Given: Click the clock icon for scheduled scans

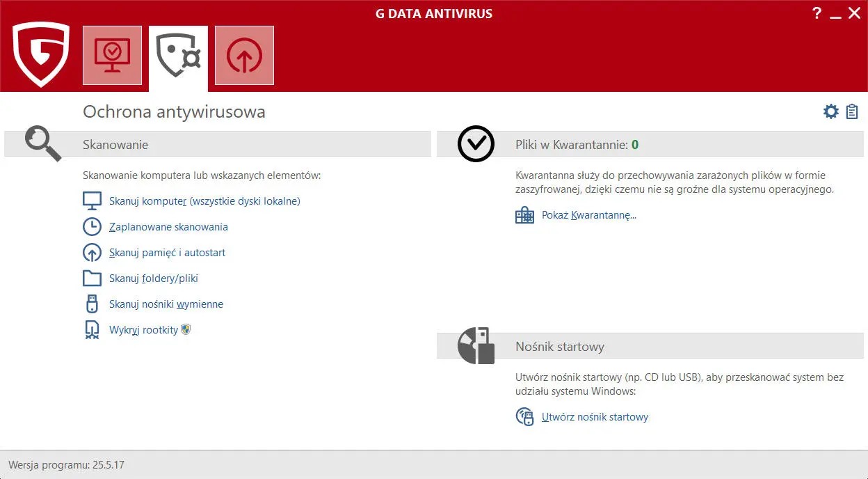Looking at the screenshot, I should tap(92, 227).
